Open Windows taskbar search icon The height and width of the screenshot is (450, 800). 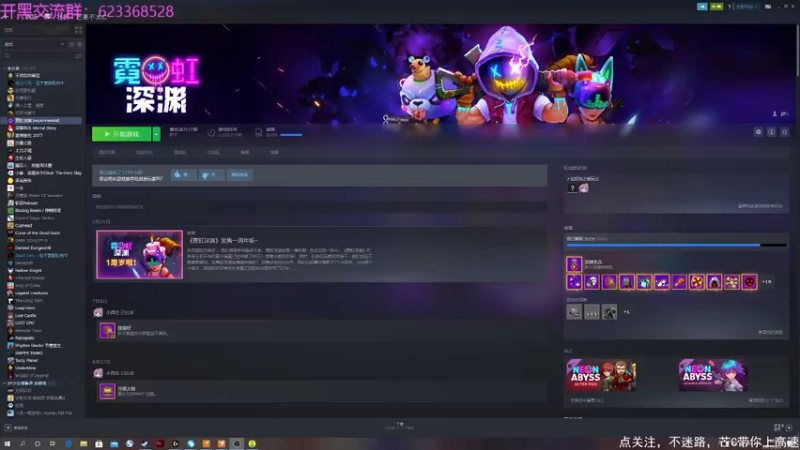[22, 444]
